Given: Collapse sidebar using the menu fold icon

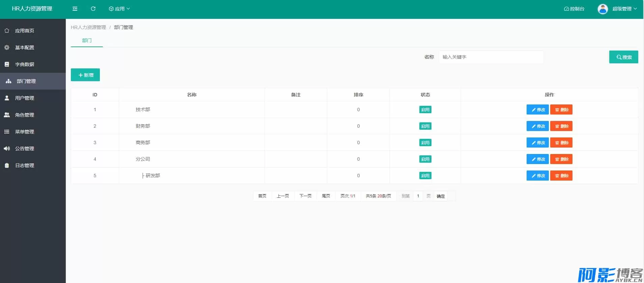Looking at the screenshot, I should 75,9.
